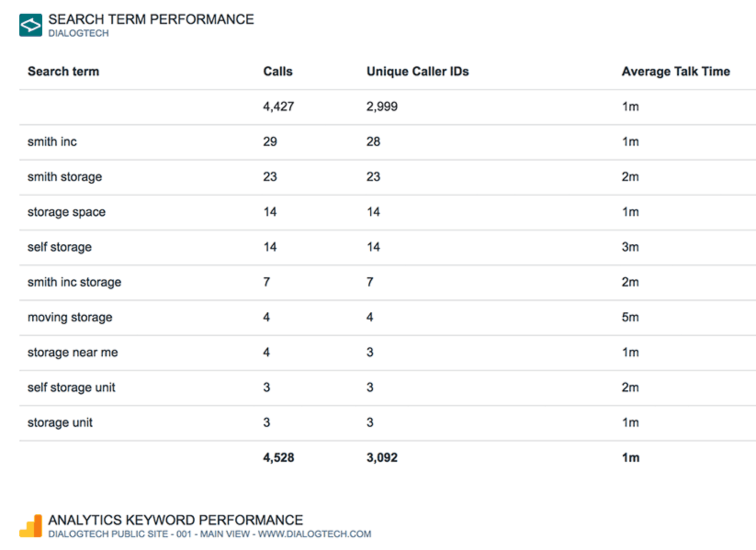Select the smith inc storage row
This screenshot has width=756, height=550.
coord(388,282)
